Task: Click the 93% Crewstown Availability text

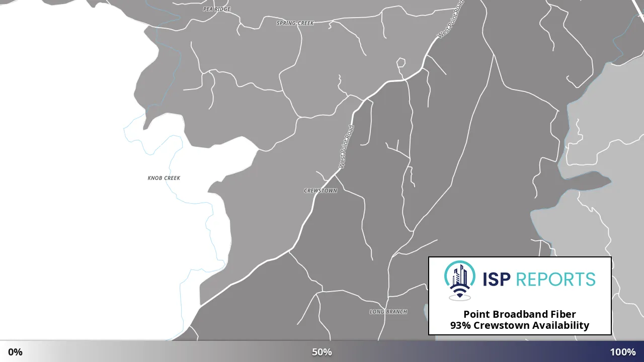Action: click(520, 325)
